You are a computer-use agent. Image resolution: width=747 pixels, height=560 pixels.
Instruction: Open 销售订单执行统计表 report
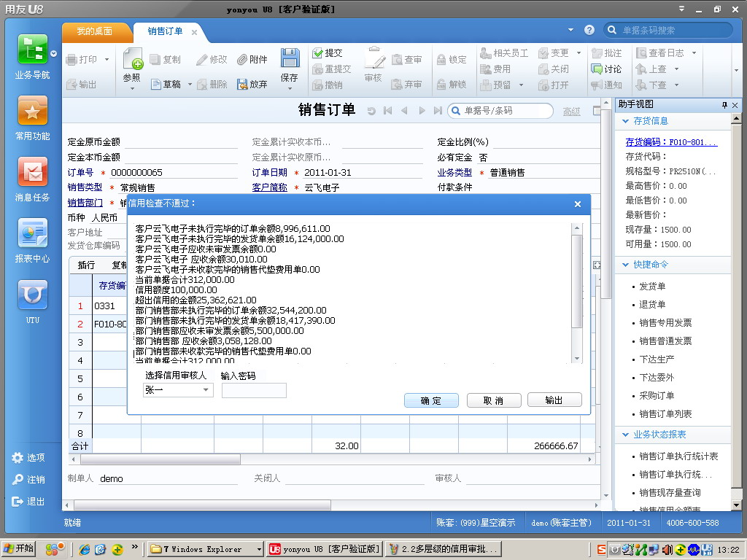point(678,456)
